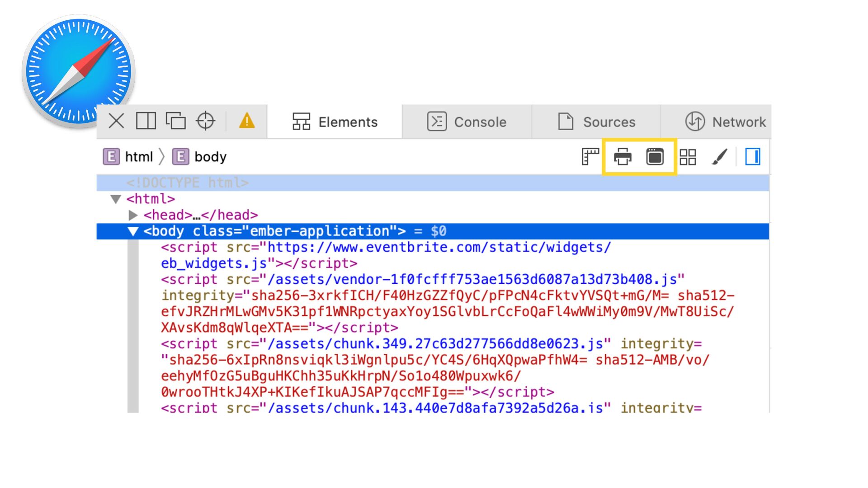
Task: Click the Network tab arrows icon
Action: (695, 122)
